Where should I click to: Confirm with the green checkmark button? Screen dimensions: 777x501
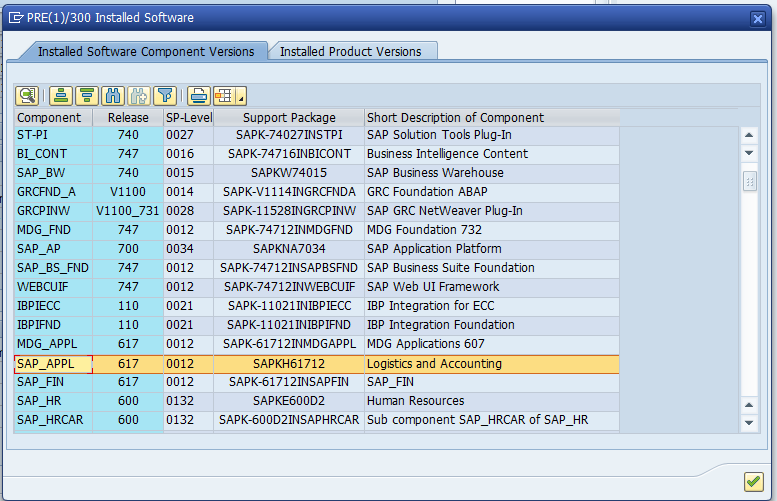point(753,481)
